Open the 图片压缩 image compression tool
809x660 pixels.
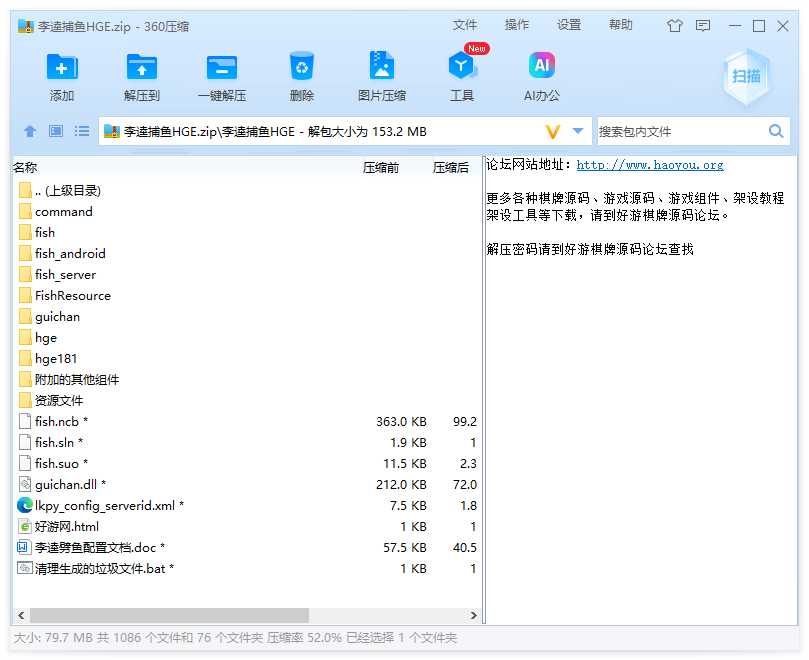(x=382, y=67)
